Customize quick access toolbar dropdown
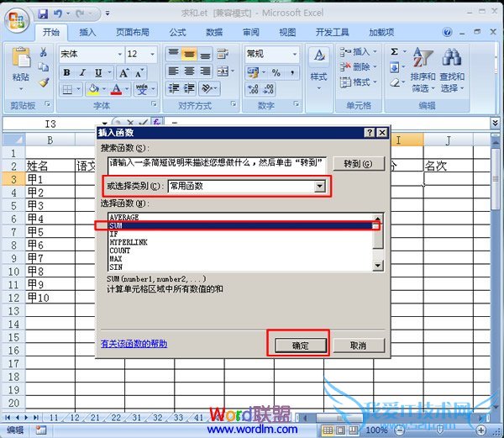The height and width of the screenshot is (438, 504). pyautogui.click(x=108, y=13)
